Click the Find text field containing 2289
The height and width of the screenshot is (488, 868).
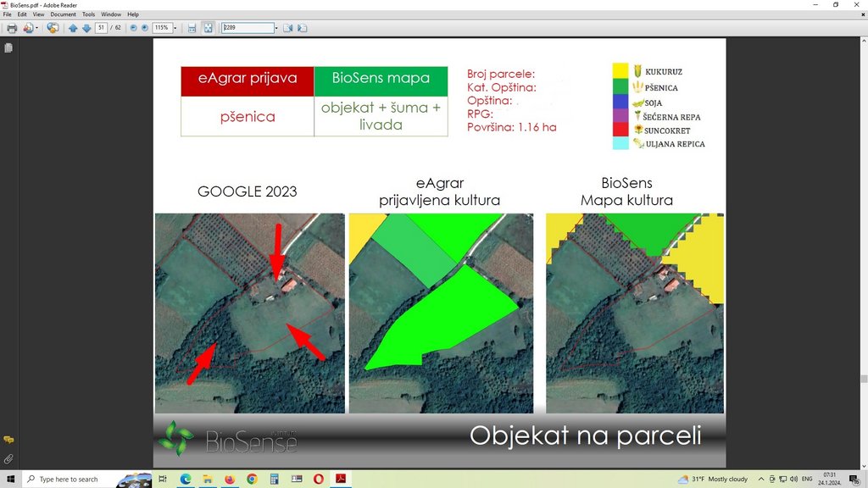pyautogui.click(x=248, y=28)
